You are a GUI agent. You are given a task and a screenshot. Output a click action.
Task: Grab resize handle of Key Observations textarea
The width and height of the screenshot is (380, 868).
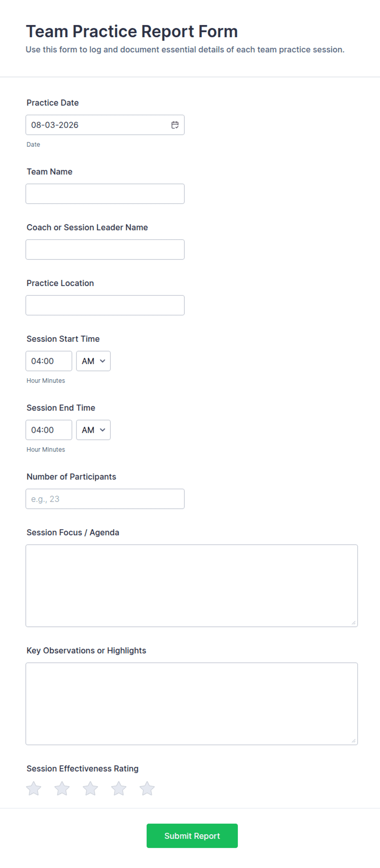click(353, 741)
